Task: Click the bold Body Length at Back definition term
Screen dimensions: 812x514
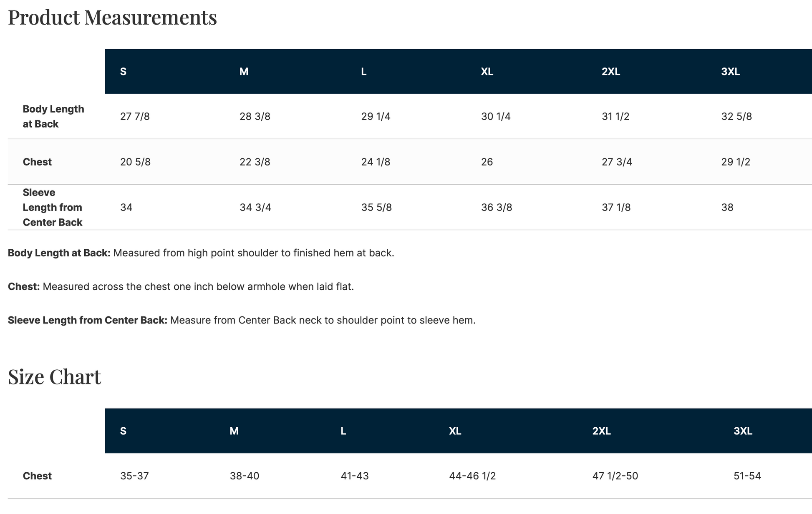Action: (59, 253)
